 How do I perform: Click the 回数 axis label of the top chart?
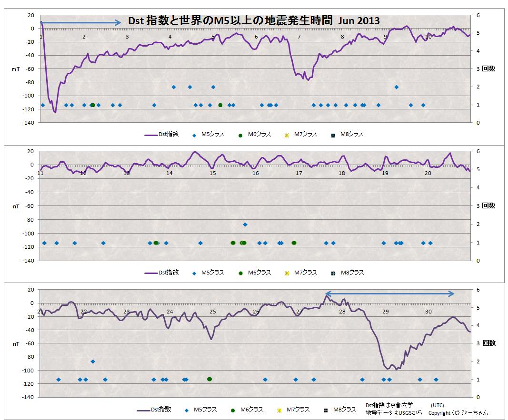[x=488, y=68]
